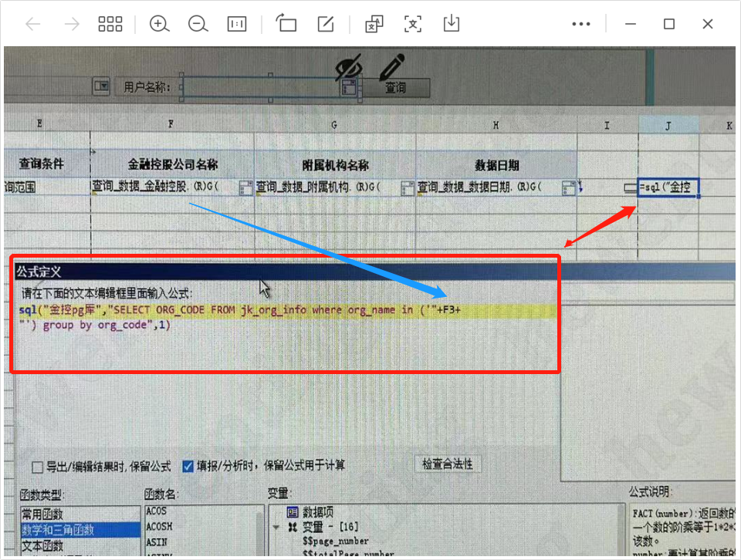
Task: Go back to the previous image
Action: click(x=33, y=24)
